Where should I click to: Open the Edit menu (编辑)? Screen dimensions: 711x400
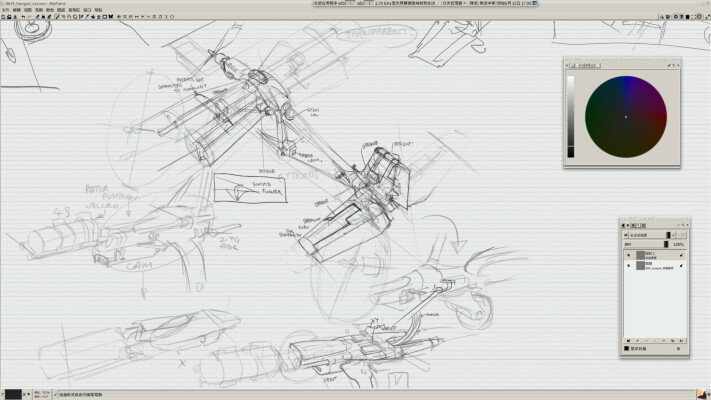click(x=17, y=10)
